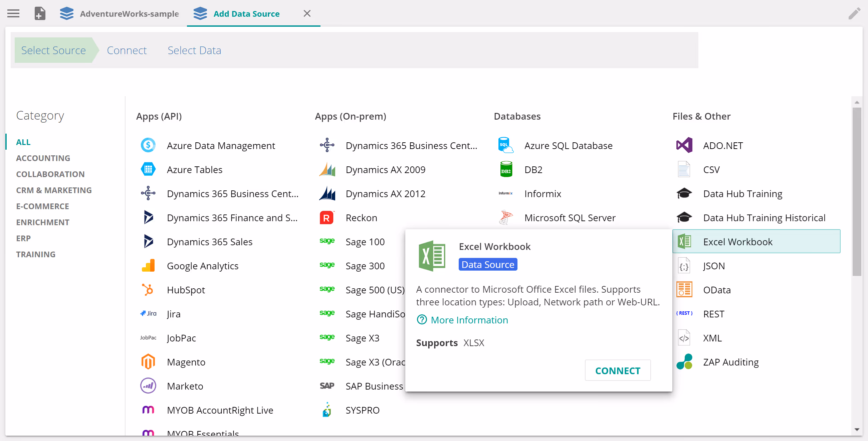Click the OData connector icon
The image size is (868, 441).
pos(684,290)
